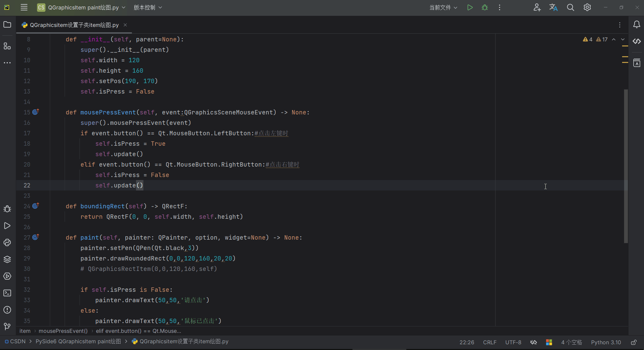Start debugging with the Debug icon

click(x=485, y=7)
